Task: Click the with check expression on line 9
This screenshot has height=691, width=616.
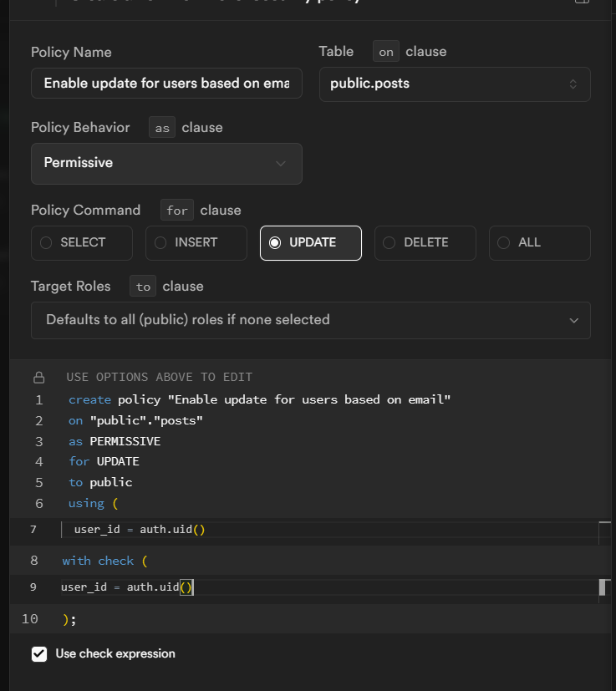Action: [127, 587]
